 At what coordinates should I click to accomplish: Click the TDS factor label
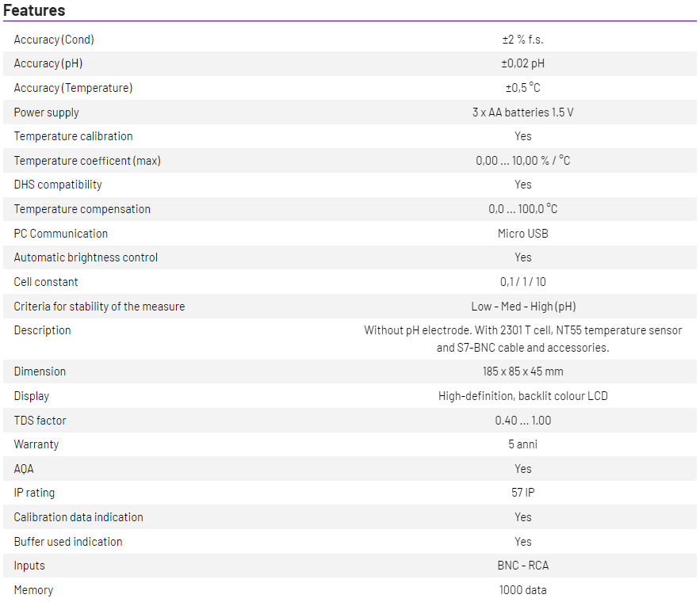(40, 420)
